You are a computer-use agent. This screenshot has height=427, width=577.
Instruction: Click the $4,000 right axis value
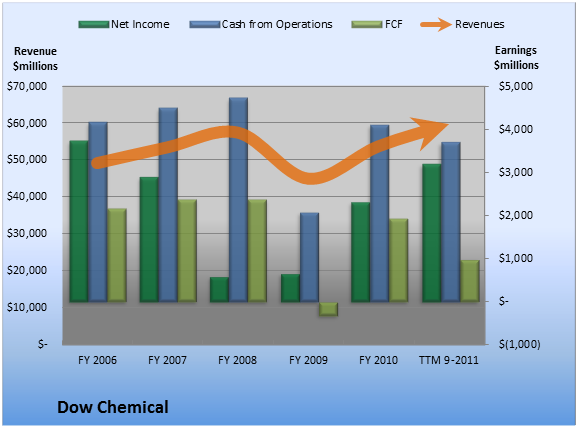coord(516,129)
